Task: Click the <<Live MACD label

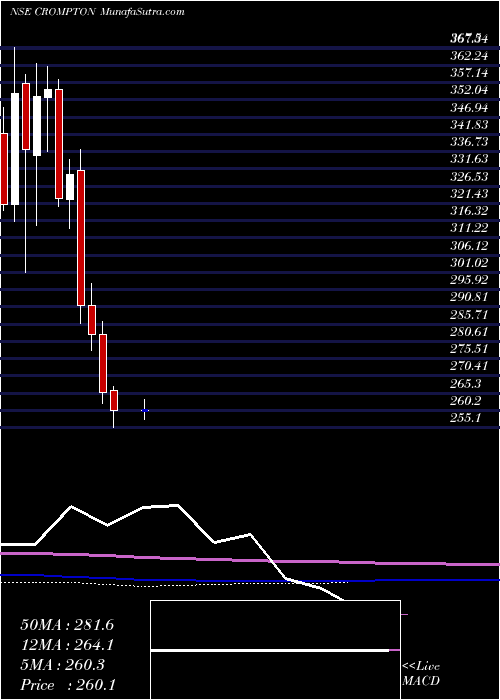Action: [x=421, y=673]
